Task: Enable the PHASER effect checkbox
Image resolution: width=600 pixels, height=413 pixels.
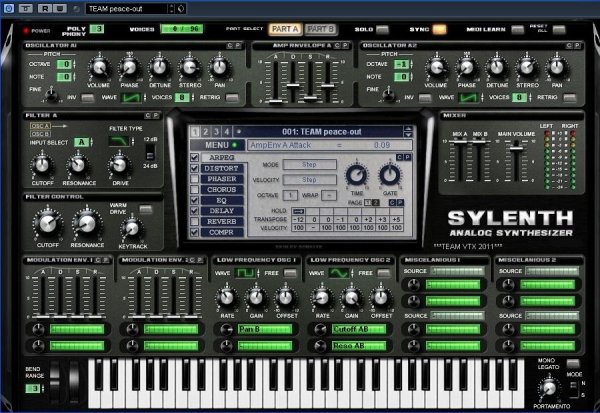Action: pos(194,179)
